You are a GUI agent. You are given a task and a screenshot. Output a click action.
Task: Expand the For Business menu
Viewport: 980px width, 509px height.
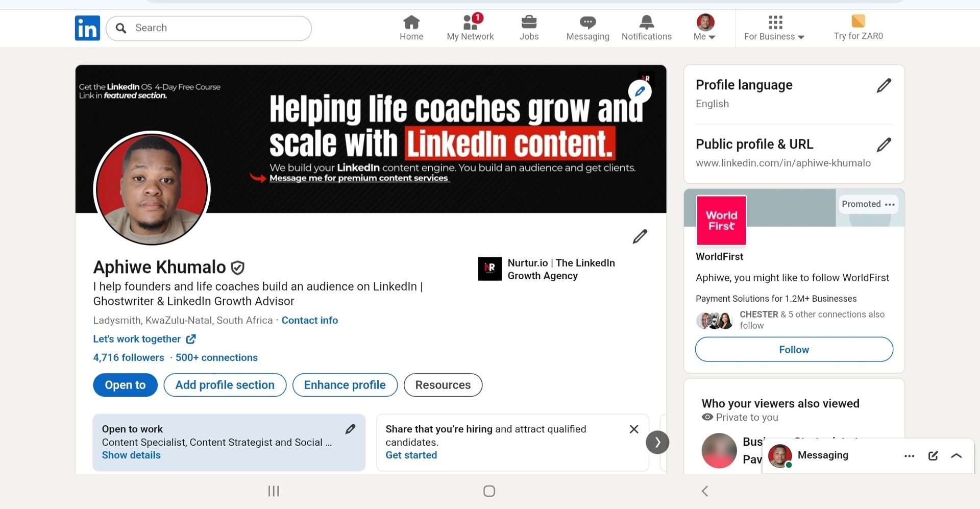pyautogui.click(x=774, y=28)
